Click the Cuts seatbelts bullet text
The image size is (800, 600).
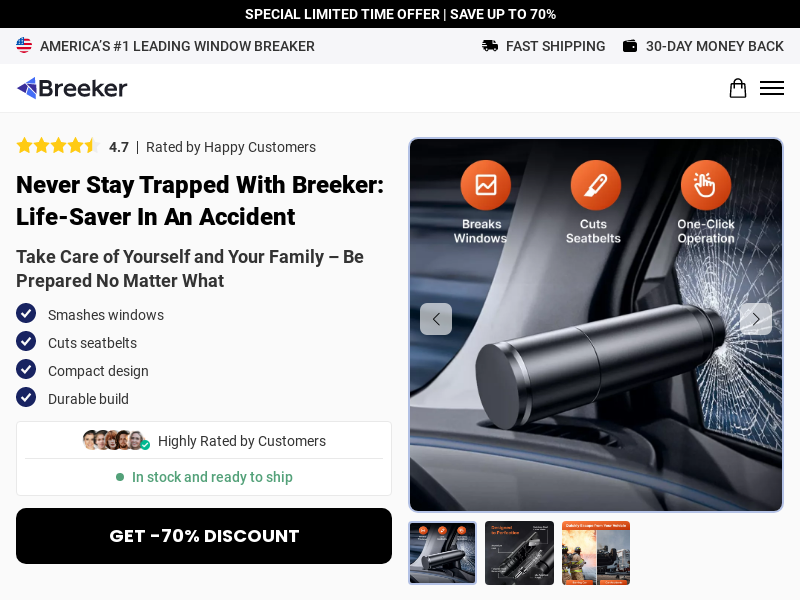(92, 343)
